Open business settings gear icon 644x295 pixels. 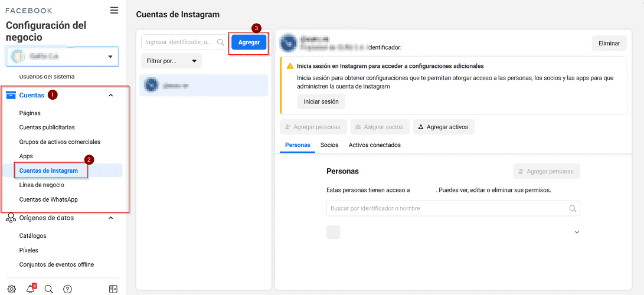(x=11, y=289)
